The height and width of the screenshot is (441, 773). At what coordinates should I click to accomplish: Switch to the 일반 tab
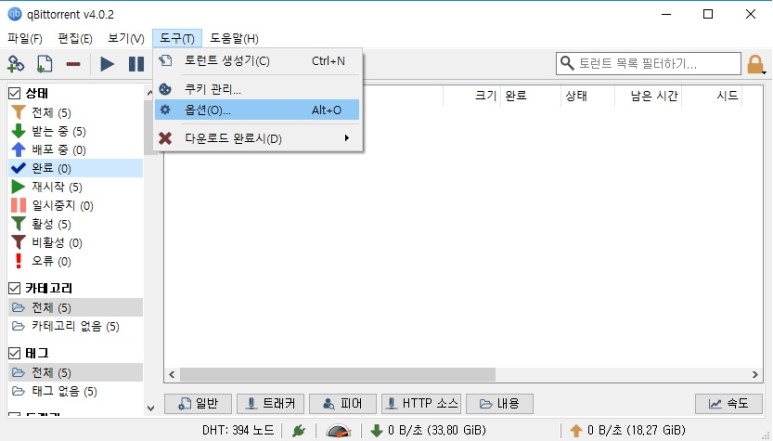[198, 404]
